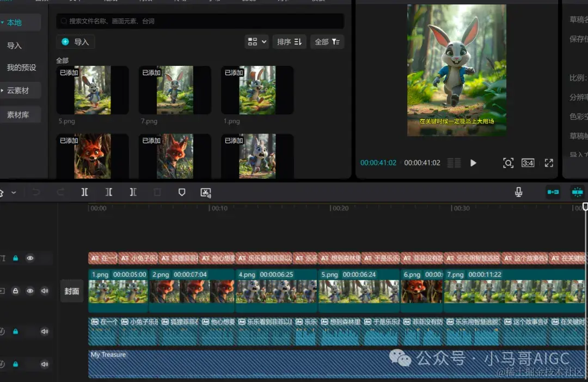Click the media search input field

200,21
